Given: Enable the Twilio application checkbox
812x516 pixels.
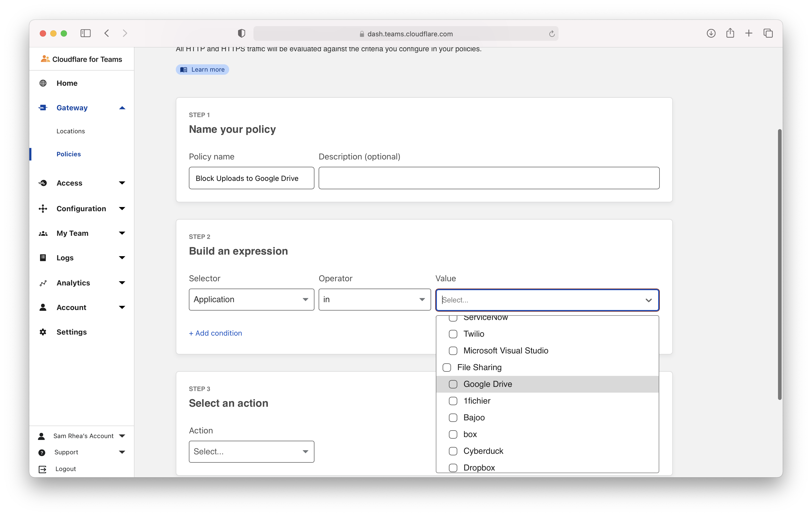Looking at the screenshot, I should (453, 334).
